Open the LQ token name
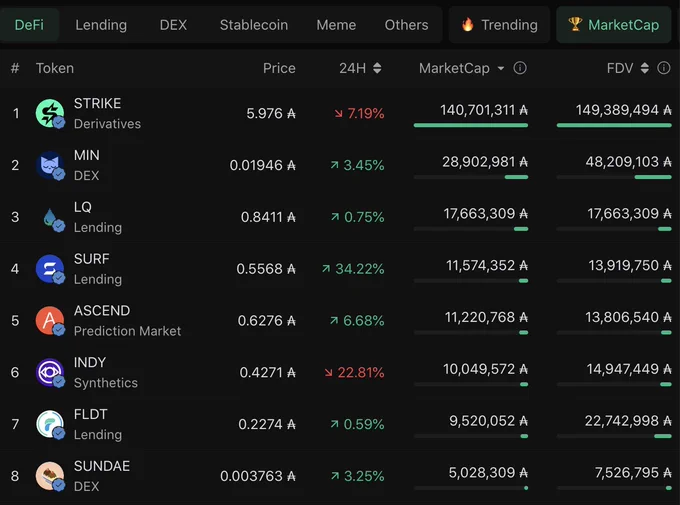This screenshot has width=680, height=505. (83, 207)
